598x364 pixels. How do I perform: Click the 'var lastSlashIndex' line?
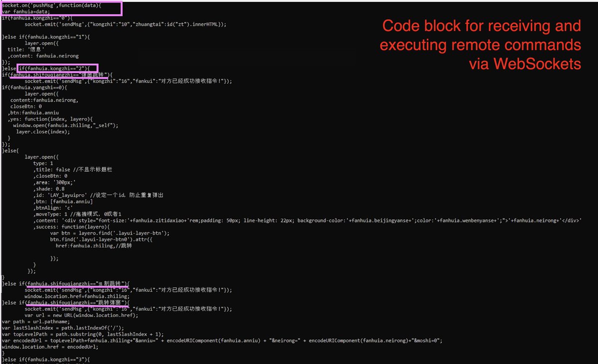(x=63, y=328)
